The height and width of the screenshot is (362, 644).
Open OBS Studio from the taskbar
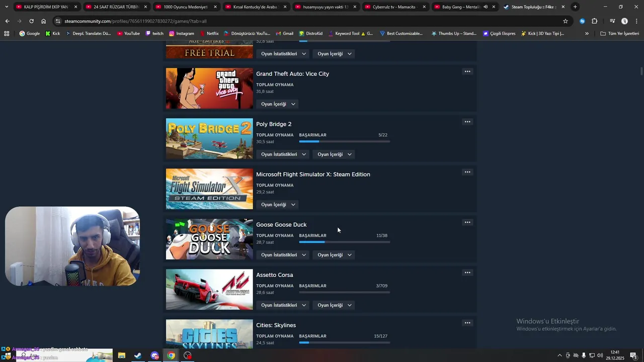pos(188,355)
